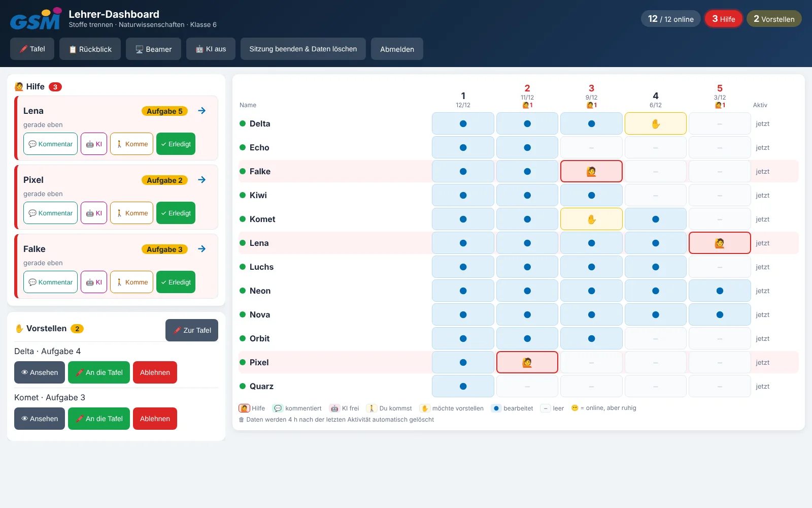Select Delta's present-hand cell in task 4
This screenshot has height=508, width=812.
(x=656, y=123)
